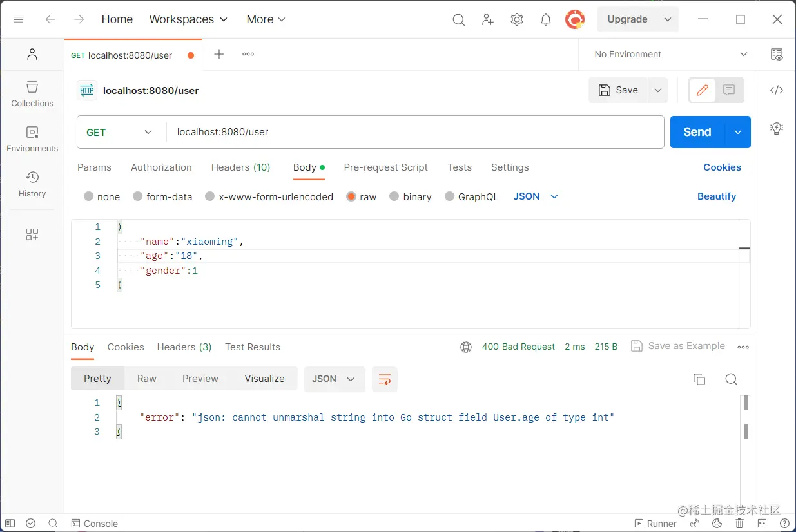Screen dimensions: 796x532
Task: Go back with the left arrow
Action: coord(50,19)
